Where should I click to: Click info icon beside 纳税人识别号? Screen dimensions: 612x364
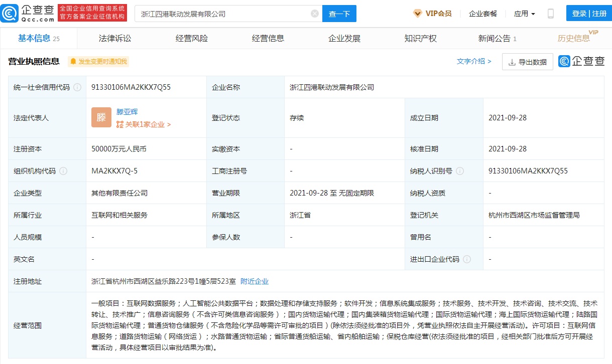[x=460, y=171]
